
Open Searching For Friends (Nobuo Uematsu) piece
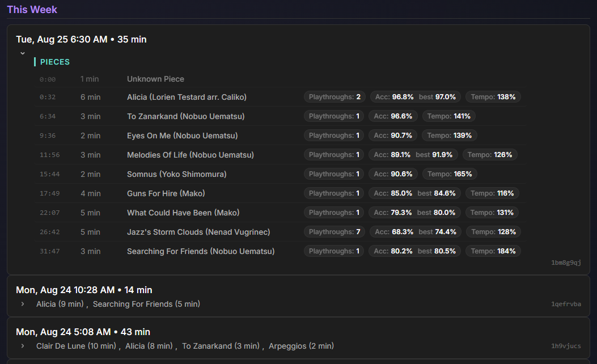pyautogui.click(x=201, y=251)
